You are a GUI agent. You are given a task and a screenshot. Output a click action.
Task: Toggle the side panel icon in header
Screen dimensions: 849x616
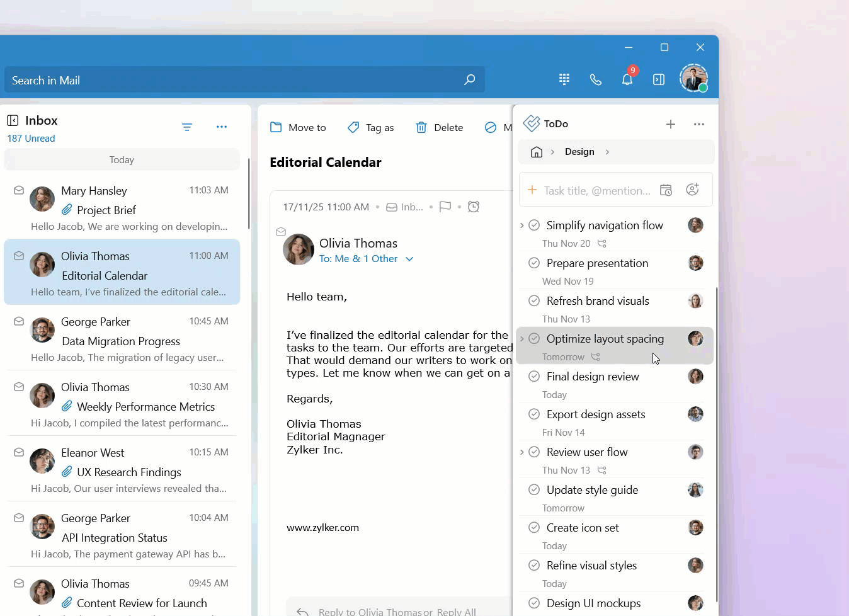659,79
